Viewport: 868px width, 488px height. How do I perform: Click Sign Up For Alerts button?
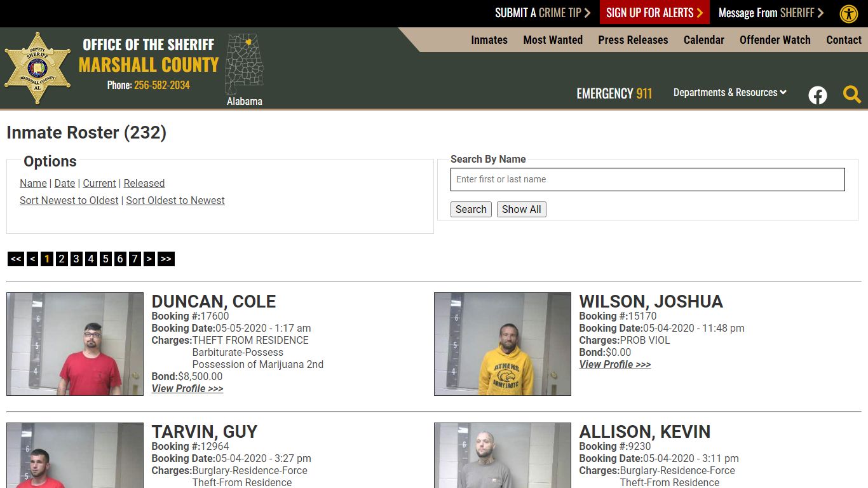(x=654, y=13)
